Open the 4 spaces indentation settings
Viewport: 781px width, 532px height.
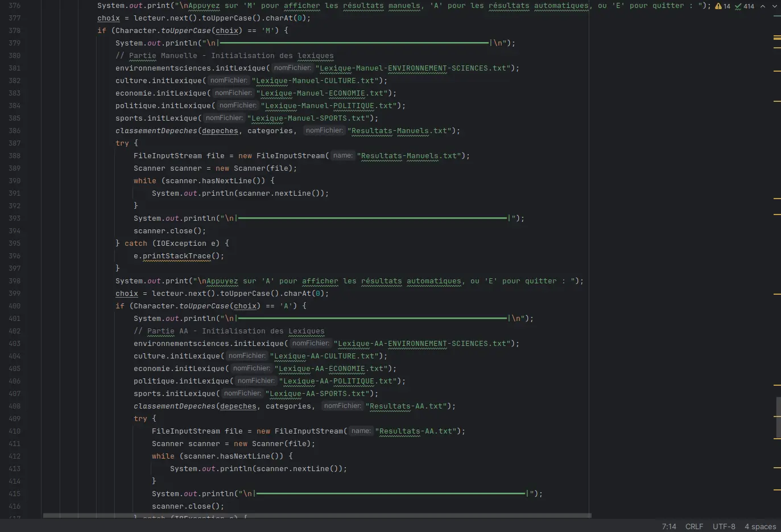(760, 526)
